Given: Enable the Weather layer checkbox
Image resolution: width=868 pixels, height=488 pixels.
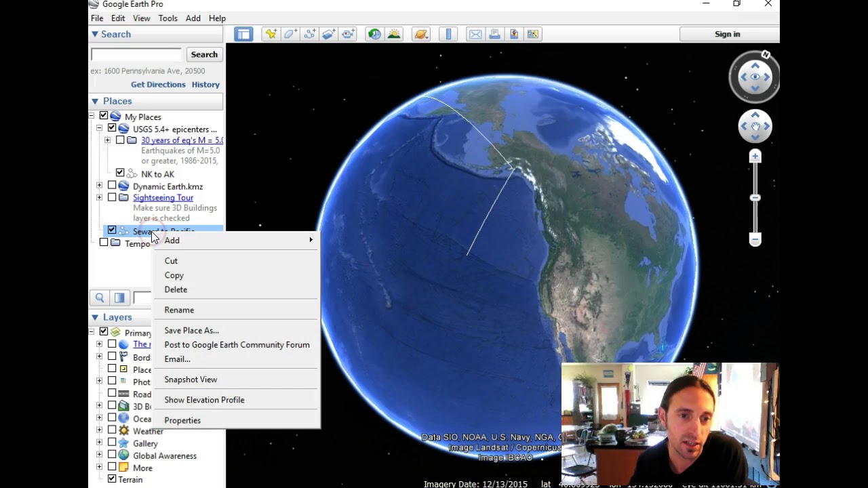Looking at the screenshot, I should click(x=112, y=430).
